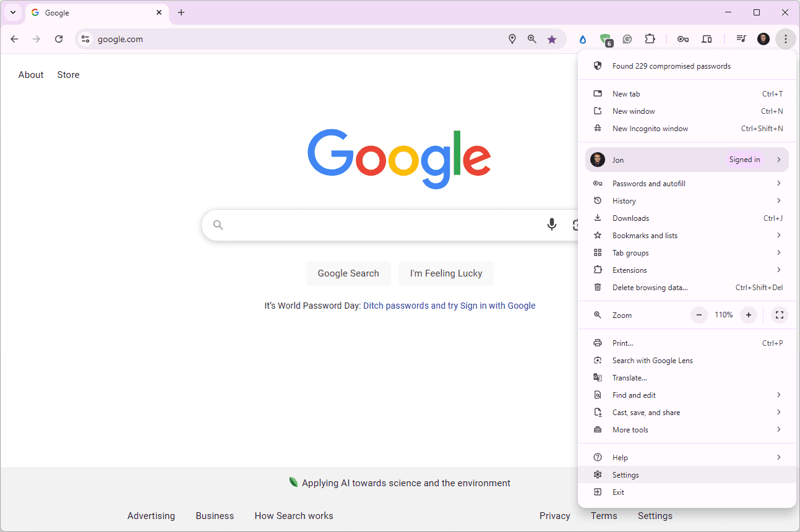Open site information icon beside google.com

[85, 39]
